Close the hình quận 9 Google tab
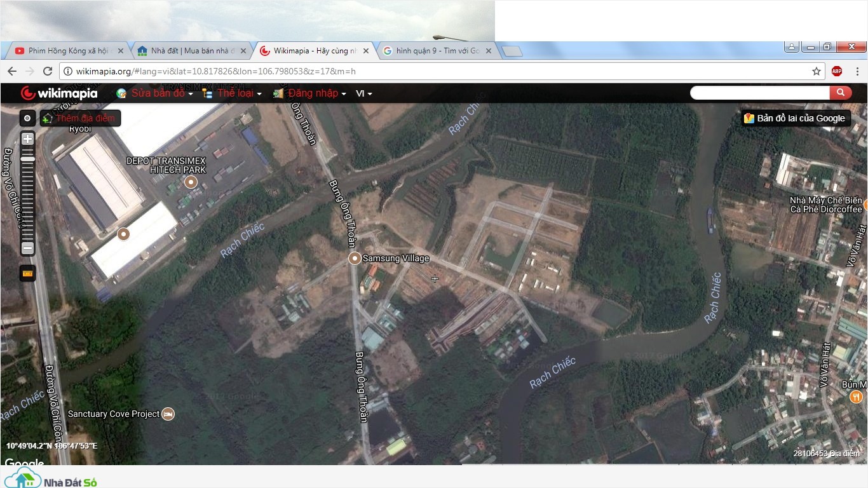Image resolution: width=868 pixels, height=488 pixels. tap(489, 51)
